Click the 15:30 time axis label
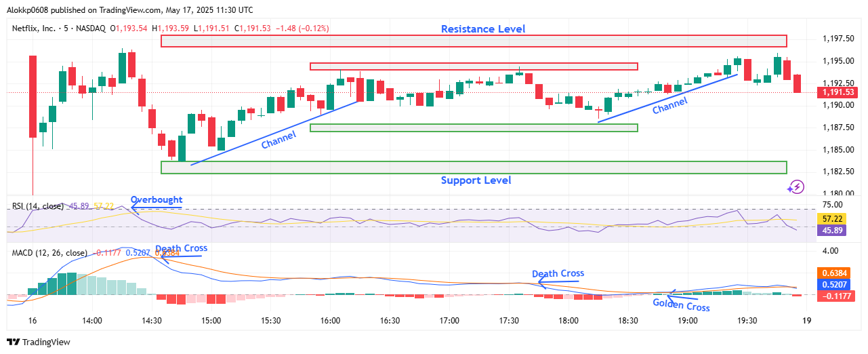Screen dimensions: 868x354 [270, 321]
